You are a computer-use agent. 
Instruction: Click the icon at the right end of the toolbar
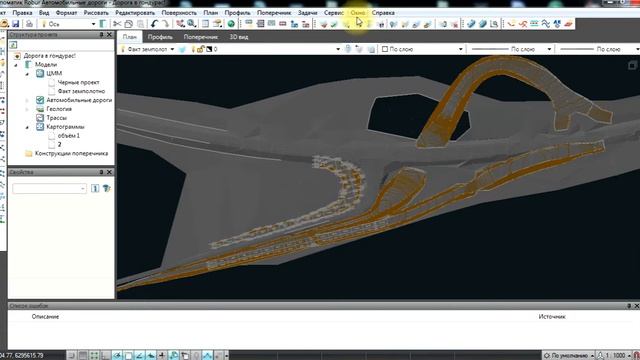point(569,24)
